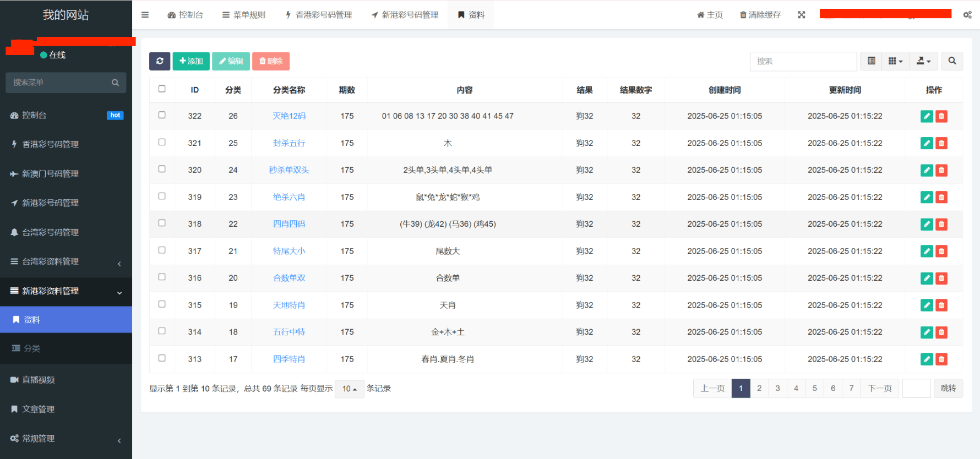The width and height of the screenshot is (980, 459).
Task: Click the refresh table icon button
Action: pos(160,61)
